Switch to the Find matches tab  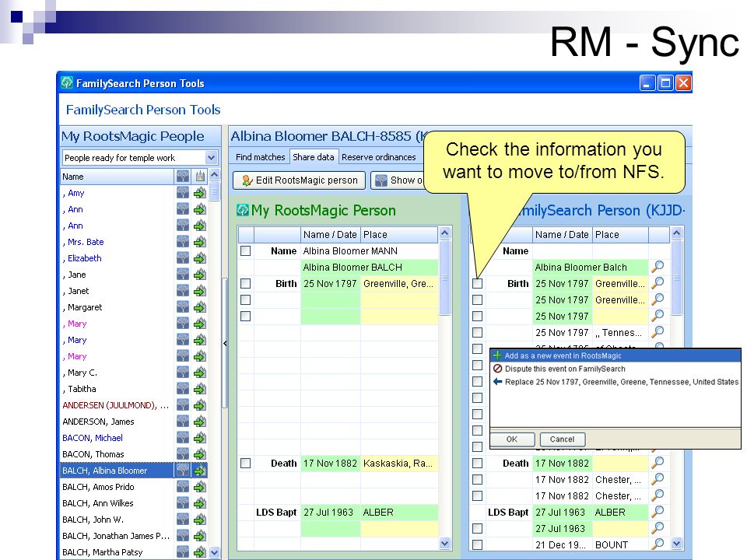click(x=260, y=157)
